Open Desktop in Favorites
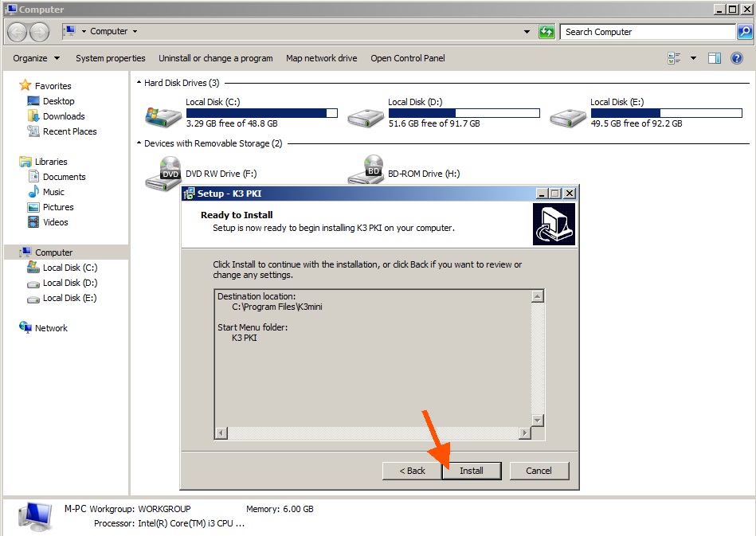 pos(59,101)
